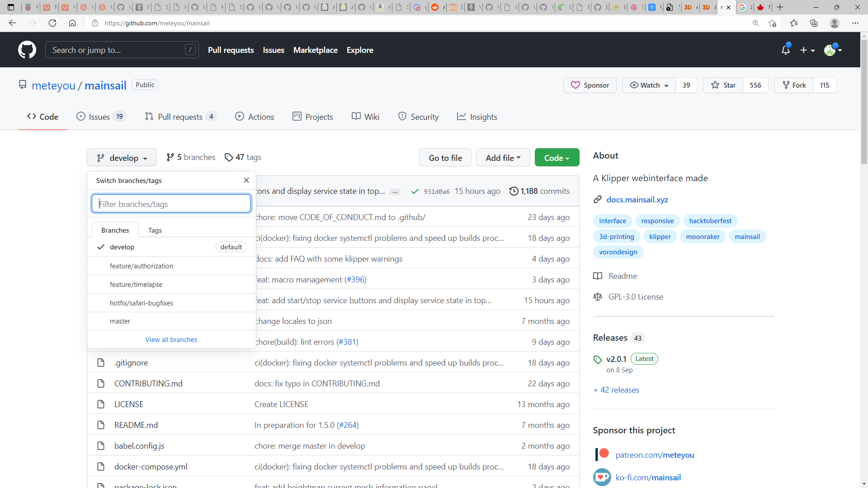The height and width of the screenshot is (488, 868).
Task: Open ko-fi.com/mainsail link
Action: tap(648, 478)
